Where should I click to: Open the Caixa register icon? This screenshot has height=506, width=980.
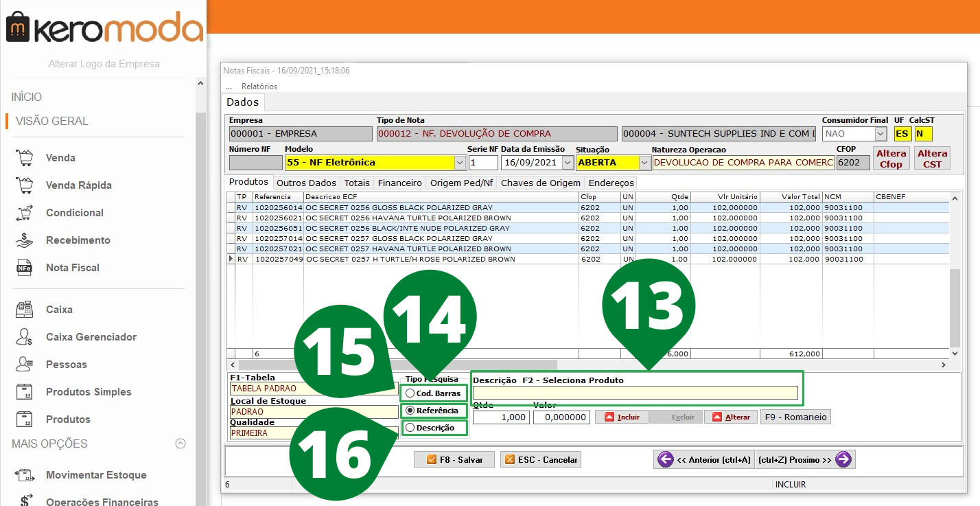click(x=25, y=310)
